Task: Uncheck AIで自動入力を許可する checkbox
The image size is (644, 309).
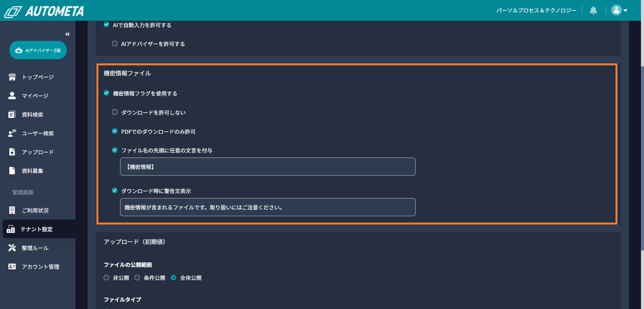Action: tap(106, 25)
